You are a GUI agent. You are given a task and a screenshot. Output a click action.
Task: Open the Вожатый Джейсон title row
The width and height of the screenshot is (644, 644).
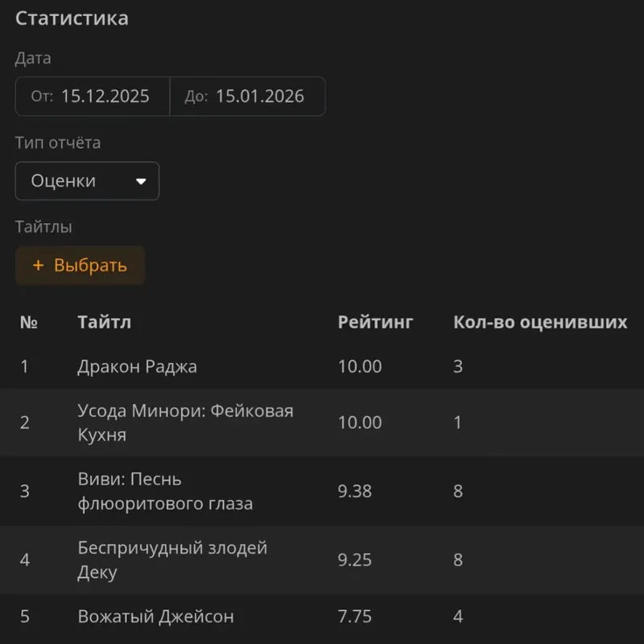pos(156,617)
